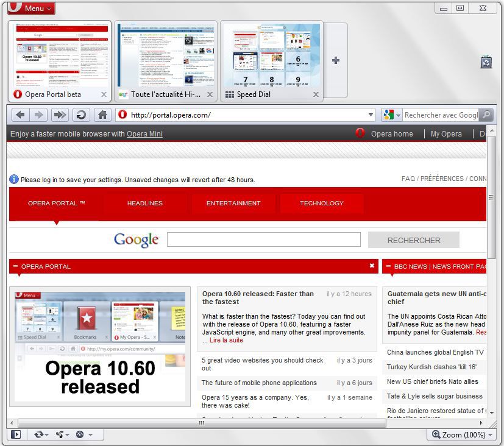Select the TECHNOLOGY navigation tab
Image resolution: width=504 pixels, height=446 pixels.
(322, 203)
